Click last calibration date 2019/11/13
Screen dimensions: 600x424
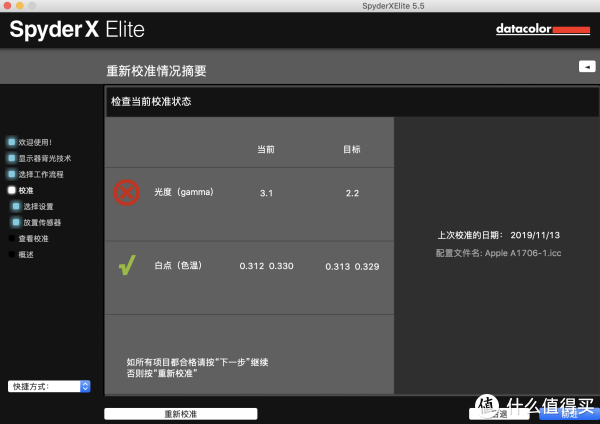(x=535, y=235)
